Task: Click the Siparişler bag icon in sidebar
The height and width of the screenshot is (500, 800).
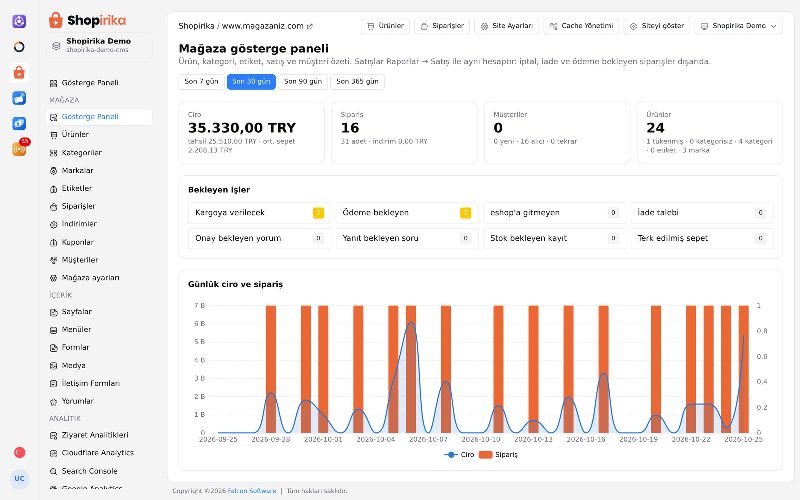Action: 54,207
